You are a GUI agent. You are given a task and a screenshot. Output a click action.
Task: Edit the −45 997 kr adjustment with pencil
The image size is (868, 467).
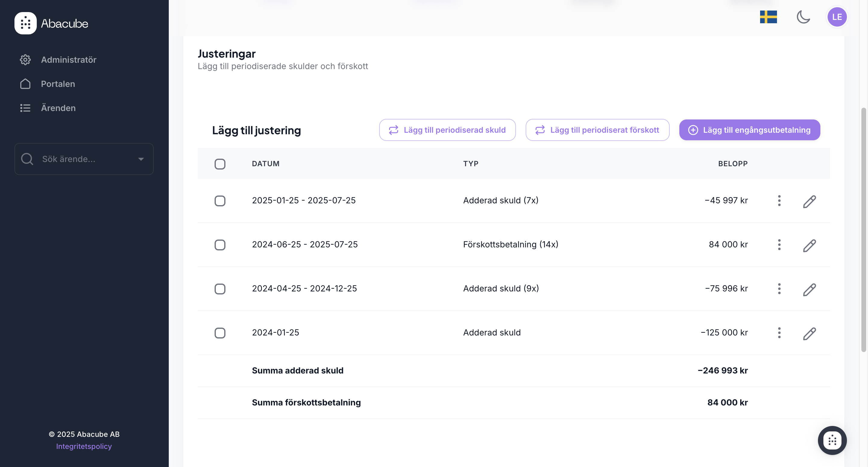click(x=809, y=201)
